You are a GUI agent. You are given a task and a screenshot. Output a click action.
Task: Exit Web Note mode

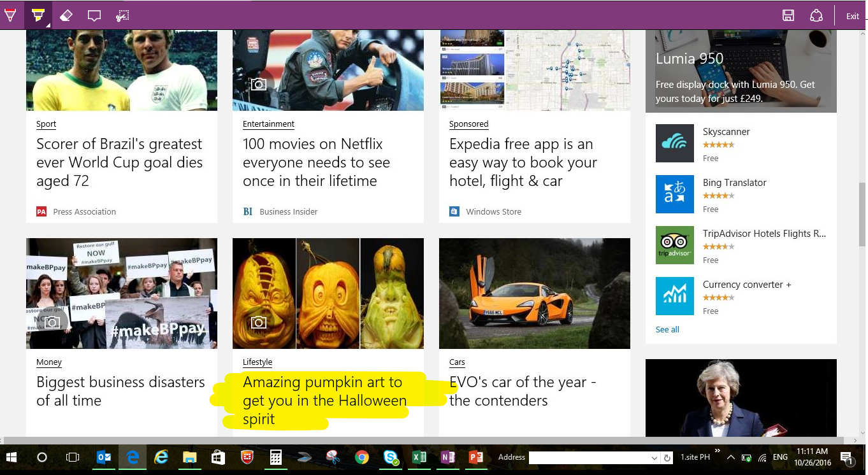point(852,16)
